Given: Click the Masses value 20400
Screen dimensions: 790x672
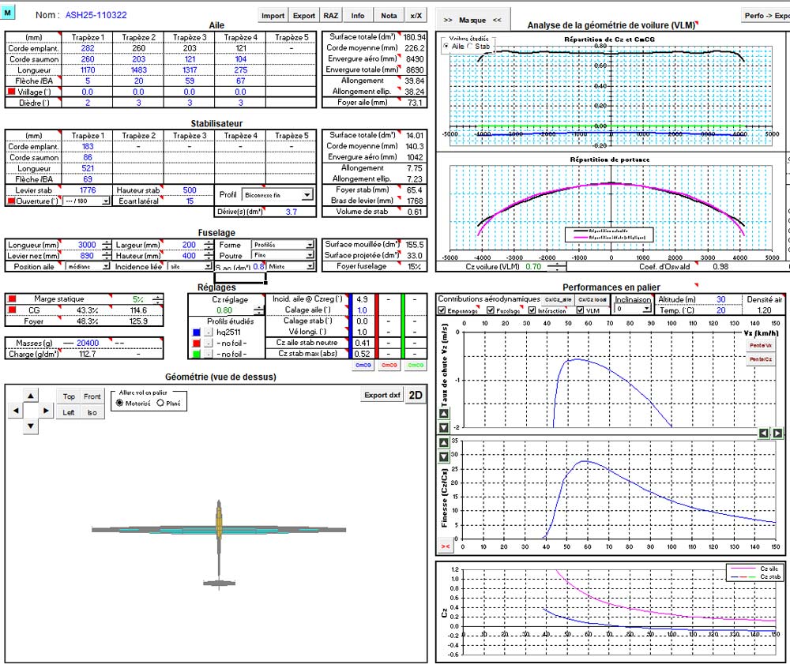Looking at the screenshot, I should pos(88,343).
